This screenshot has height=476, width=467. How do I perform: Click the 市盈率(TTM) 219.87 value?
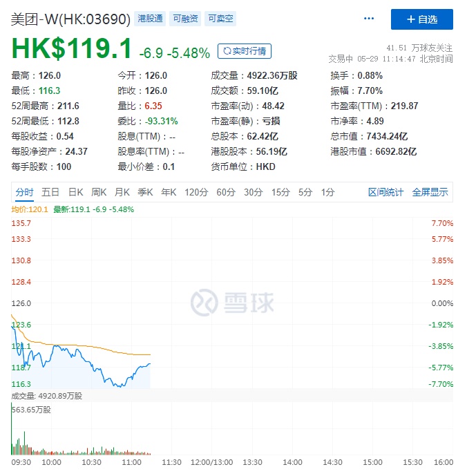point(404,106)
